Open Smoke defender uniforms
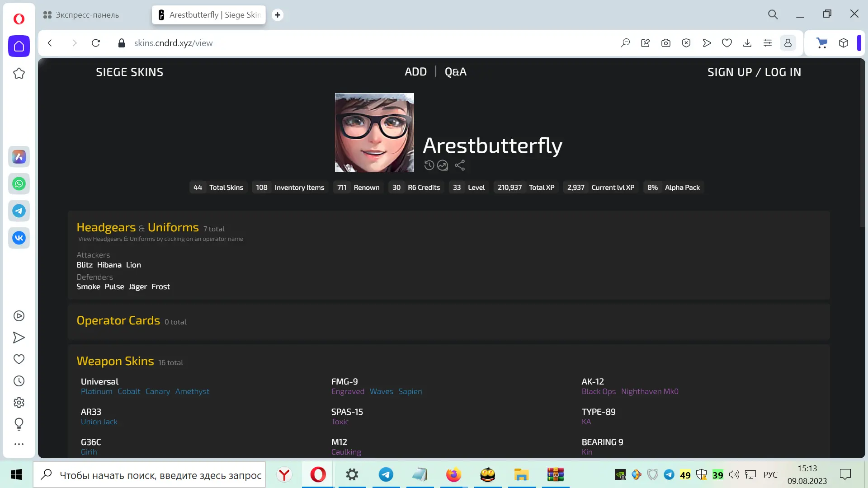Viewport: 868px width, 488px height. point(88,286)
